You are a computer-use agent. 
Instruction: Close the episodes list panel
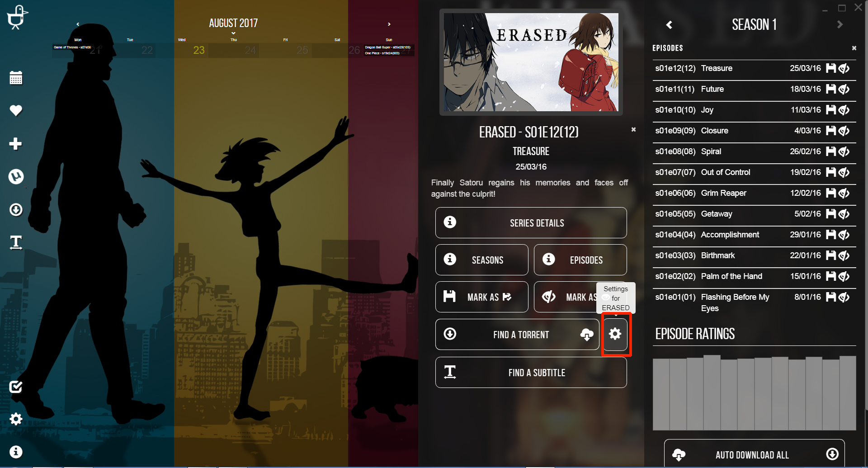[x=854, y=48]
